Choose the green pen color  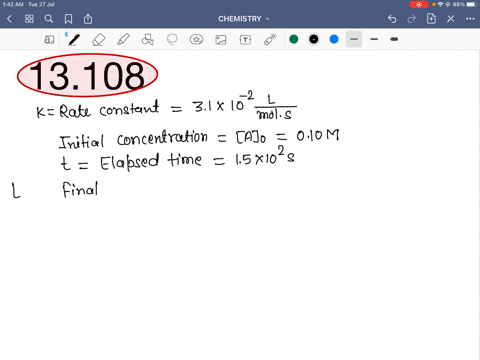tap(294, 39)
